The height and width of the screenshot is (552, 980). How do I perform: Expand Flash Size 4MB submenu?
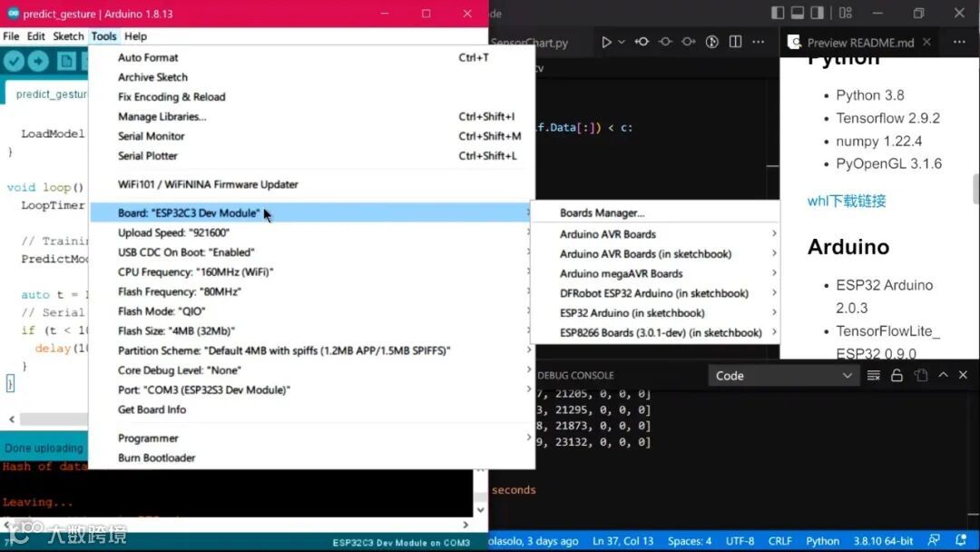coord(312,330)
